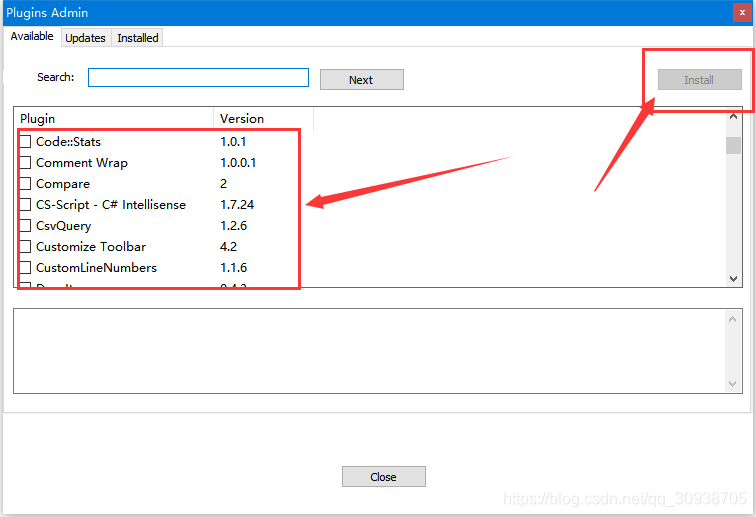Click description box scroll down arrow
Screen dimensions: 756x517
click(732, 384)
